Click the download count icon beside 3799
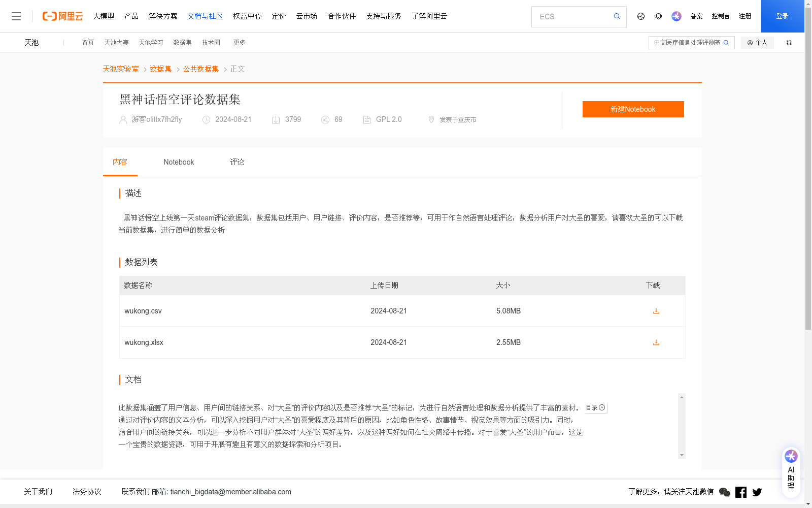Viewport: 812px width, 508px height. [276, 120]
